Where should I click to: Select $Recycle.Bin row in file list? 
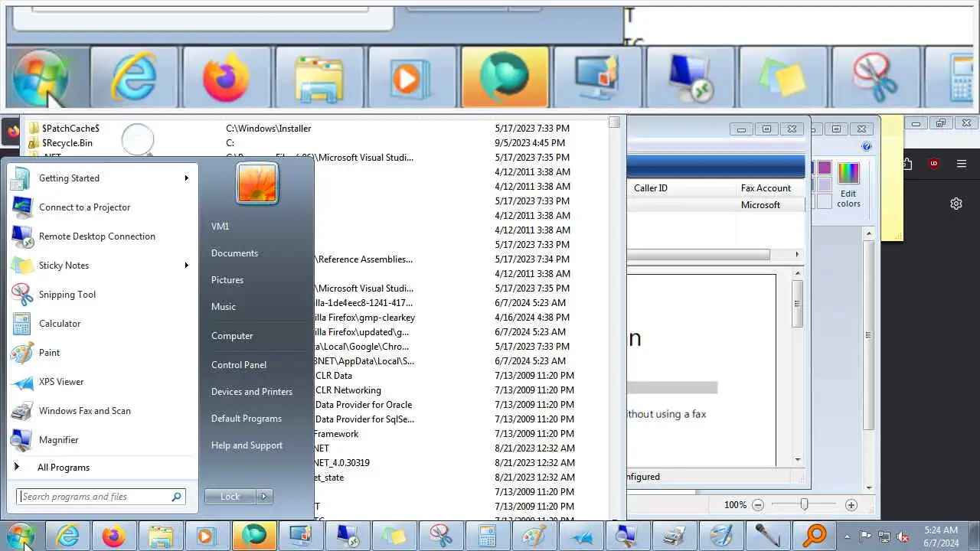[318, 143]
